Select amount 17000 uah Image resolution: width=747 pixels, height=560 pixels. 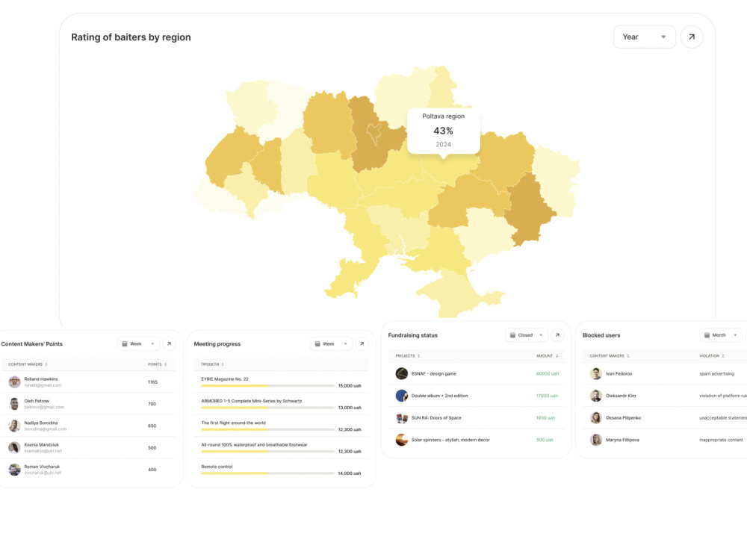click(x=547, y=396)
